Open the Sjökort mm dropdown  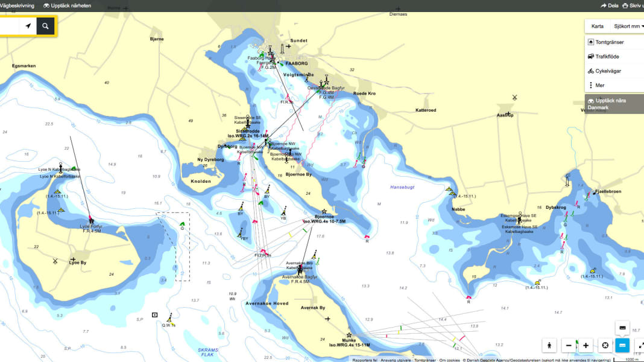click(628, 27)
